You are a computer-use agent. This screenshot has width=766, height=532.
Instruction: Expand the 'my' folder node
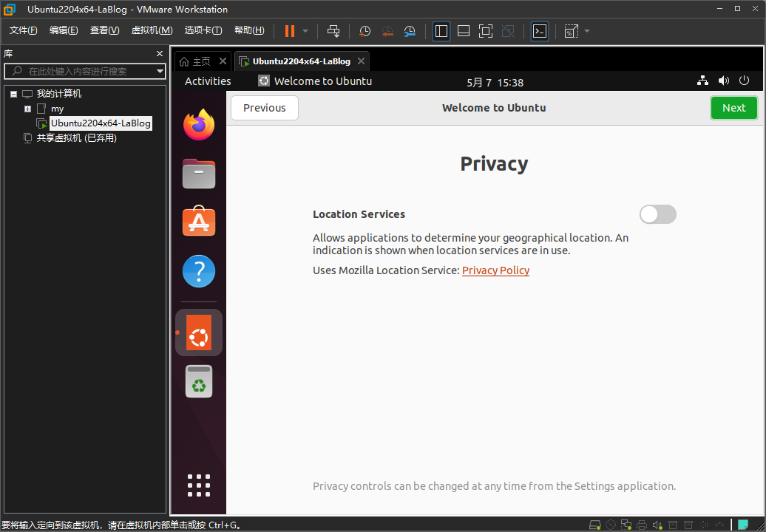[x=28, y=109]
